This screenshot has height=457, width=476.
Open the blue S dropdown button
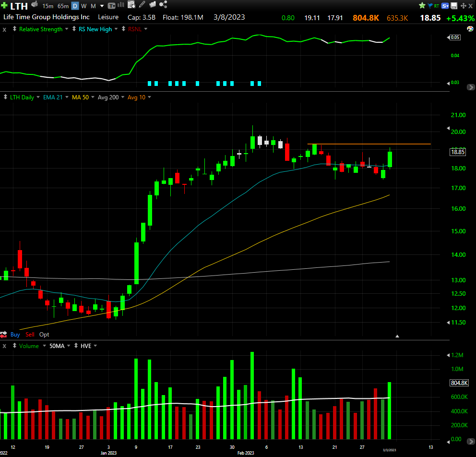pos(445,6)
